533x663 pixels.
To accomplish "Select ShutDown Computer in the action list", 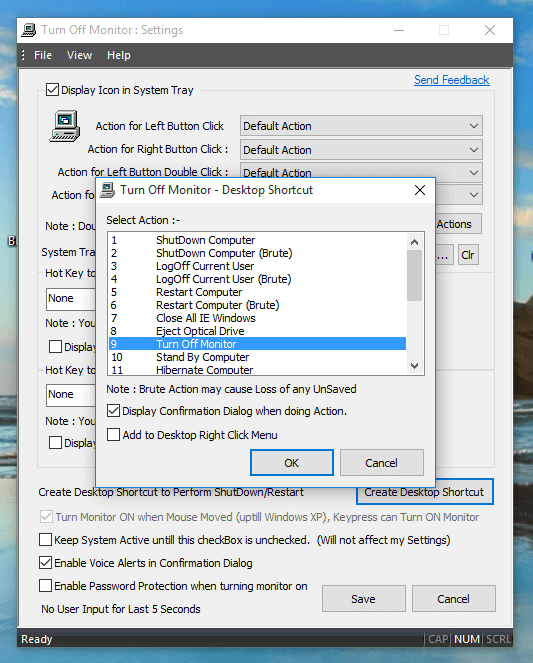I will (x=257, y=240).
